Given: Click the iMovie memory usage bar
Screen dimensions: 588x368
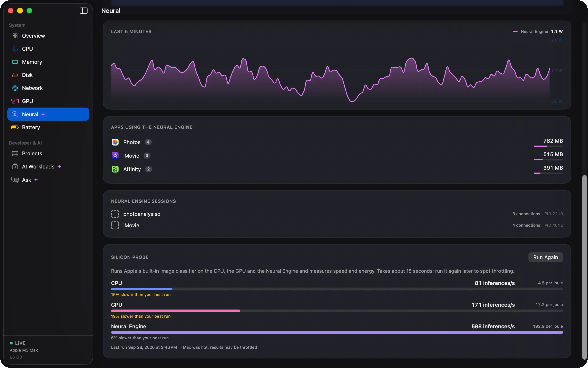Looking at the screenshot, I should click(548, 160).
